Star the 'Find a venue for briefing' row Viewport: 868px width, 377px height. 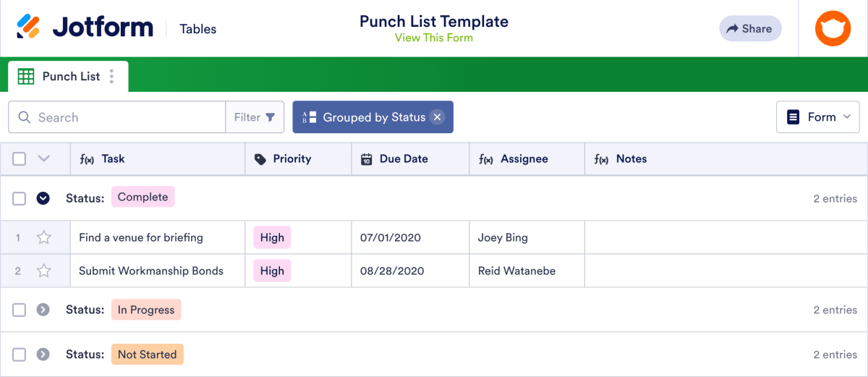(x=44, y=237)
